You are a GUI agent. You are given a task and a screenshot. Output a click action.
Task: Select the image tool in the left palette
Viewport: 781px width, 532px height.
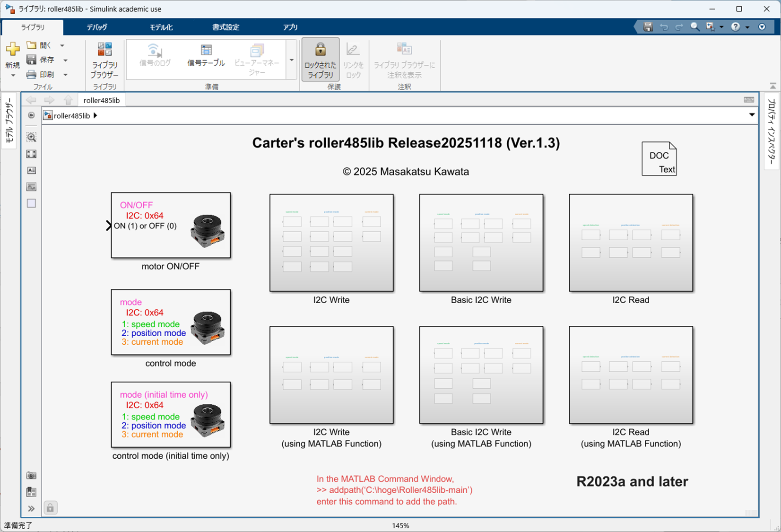pos(31,187)
